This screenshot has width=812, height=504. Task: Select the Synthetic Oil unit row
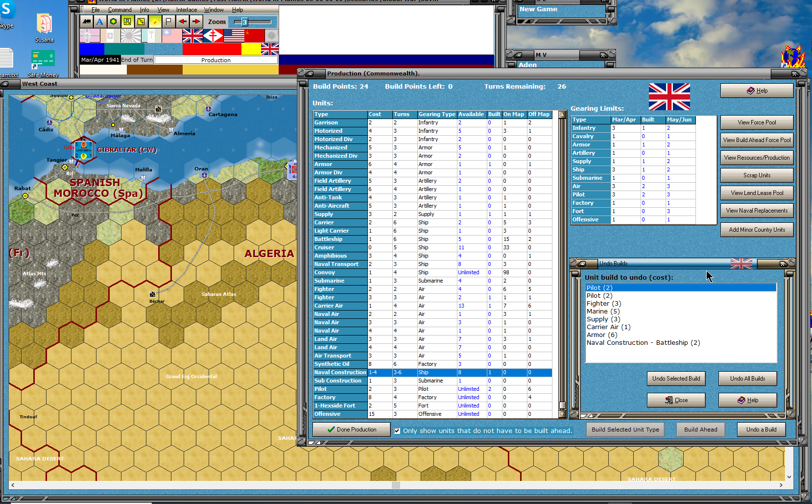click(433, 364)
